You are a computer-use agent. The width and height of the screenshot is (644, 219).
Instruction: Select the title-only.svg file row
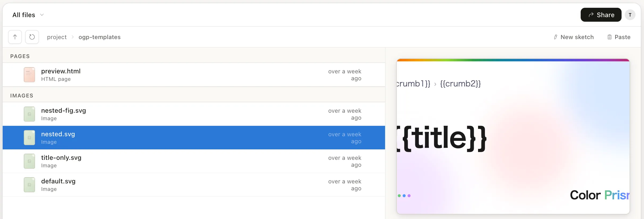194,161
